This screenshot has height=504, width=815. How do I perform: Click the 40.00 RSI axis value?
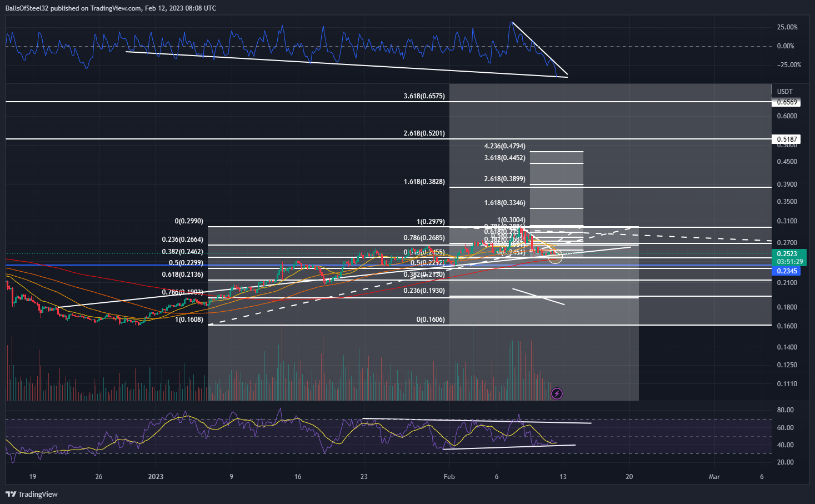click(x=785, y=445)
